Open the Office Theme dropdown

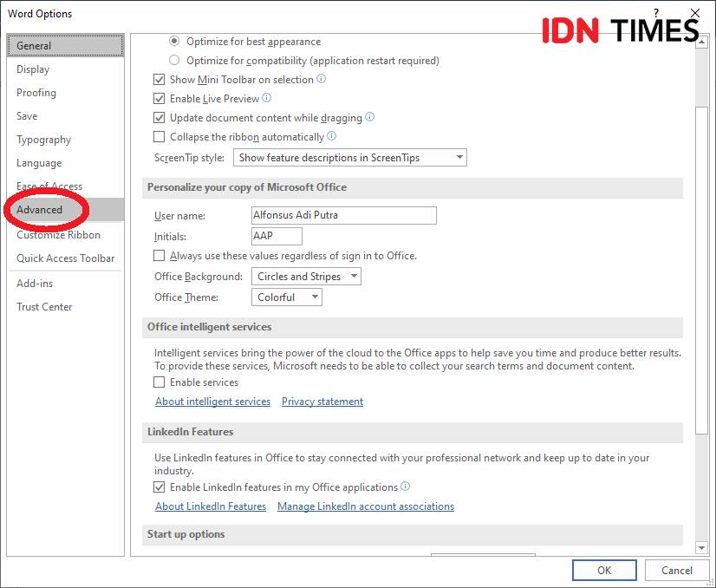tap(287, 297)
